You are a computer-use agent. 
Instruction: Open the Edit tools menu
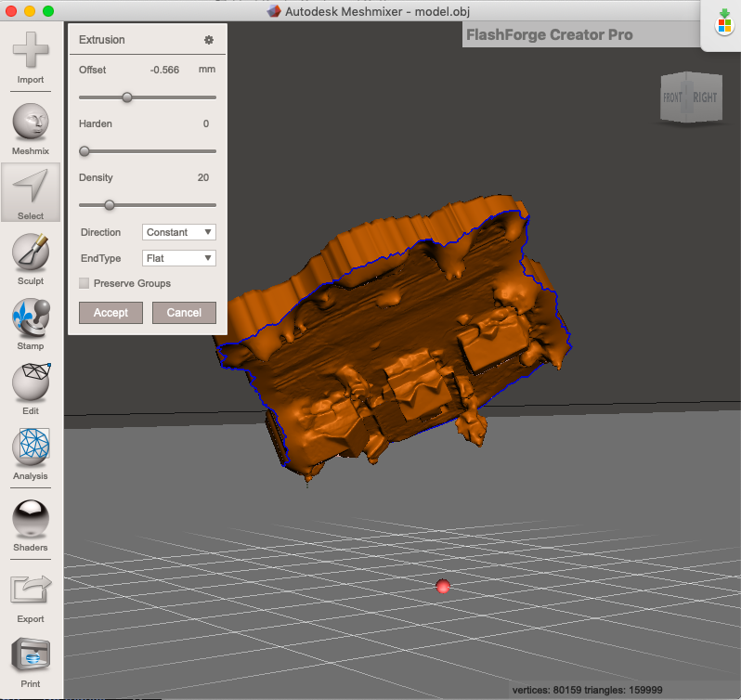point(31,389)
